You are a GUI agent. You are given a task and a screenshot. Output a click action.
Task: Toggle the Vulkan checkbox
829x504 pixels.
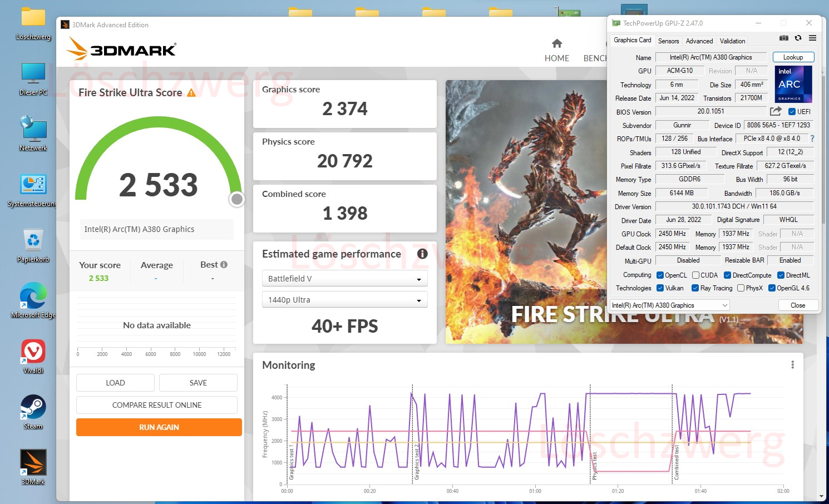coord(660,288)
